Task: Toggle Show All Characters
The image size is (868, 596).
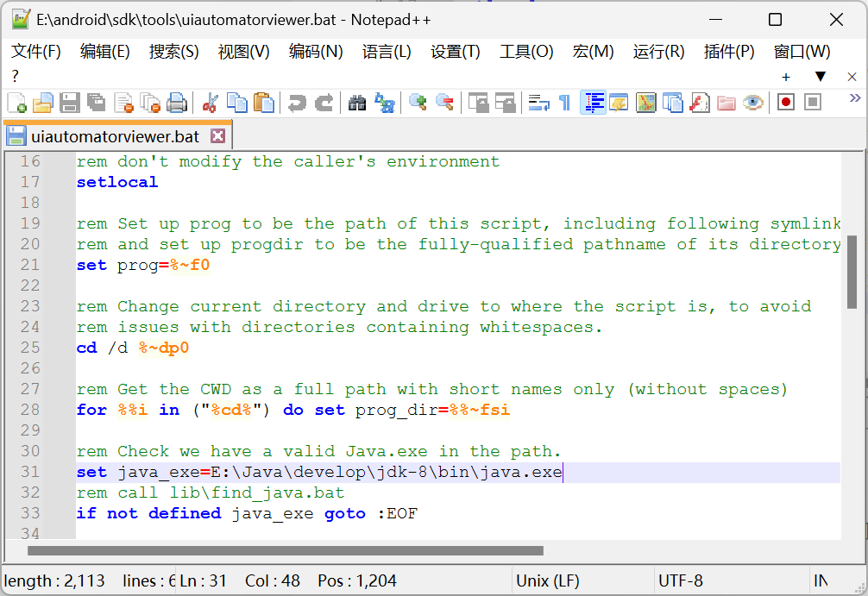Action: click(x=564, y=102)
